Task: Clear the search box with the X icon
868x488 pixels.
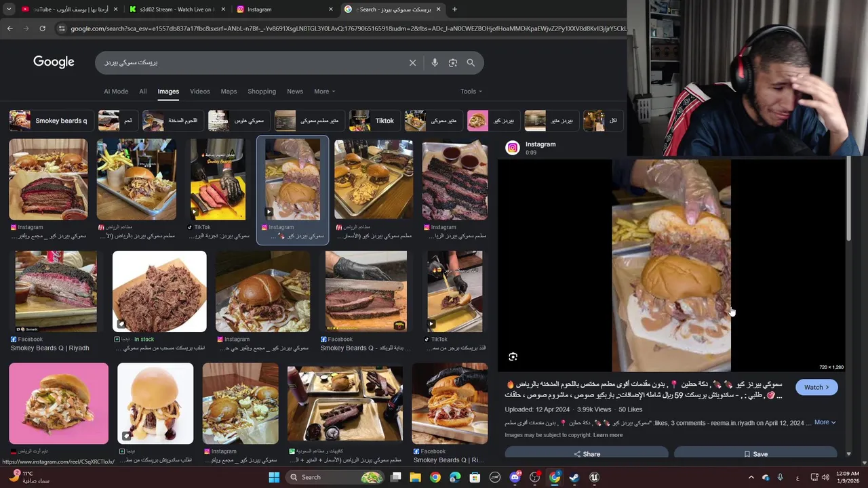Action: pyautogui.click(x=412, y=62)
